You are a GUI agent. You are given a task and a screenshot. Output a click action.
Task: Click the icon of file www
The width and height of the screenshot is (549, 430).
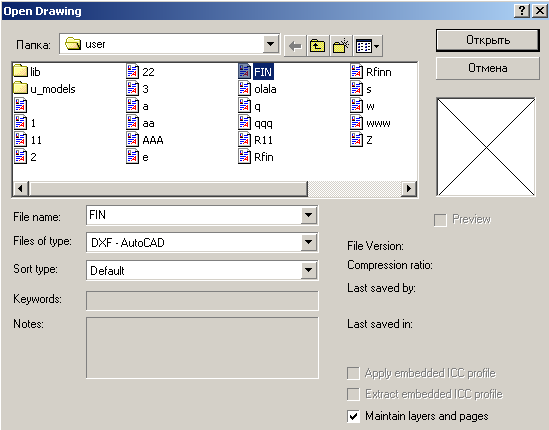pos(356,123)
